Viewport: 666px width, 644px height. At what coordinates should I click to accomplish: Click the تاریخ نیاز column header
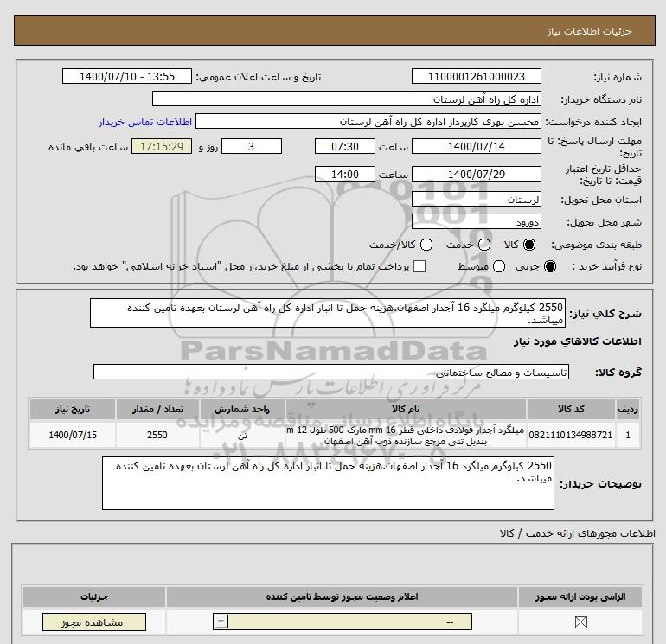(x=72, y=409)
